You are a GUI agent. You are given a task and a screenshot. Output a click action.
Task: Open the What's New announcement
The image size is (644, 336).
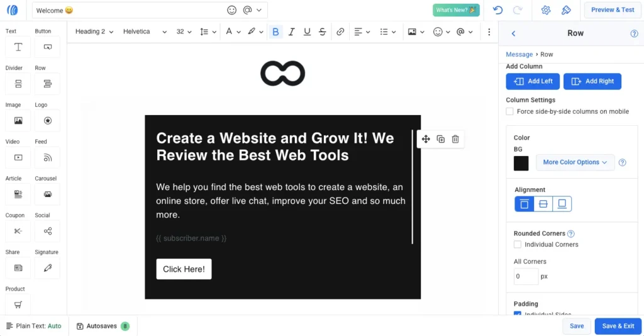tap(456, 10)
